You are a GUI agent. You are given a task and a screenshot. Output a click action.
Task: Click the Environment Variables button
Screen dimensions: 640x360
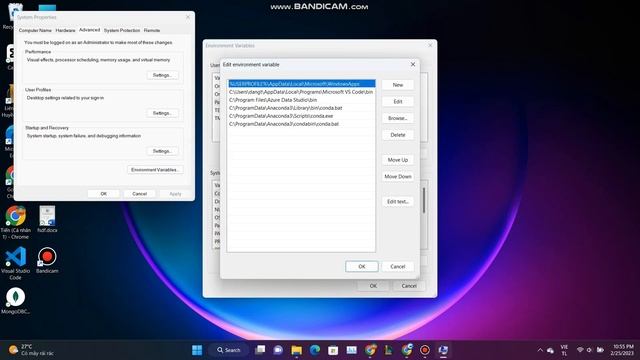(155, 169)
